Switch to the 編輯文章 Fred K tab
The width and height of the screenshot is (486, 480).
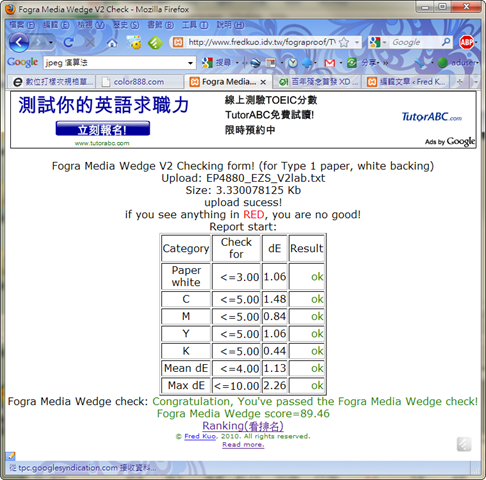pos(406,82)
